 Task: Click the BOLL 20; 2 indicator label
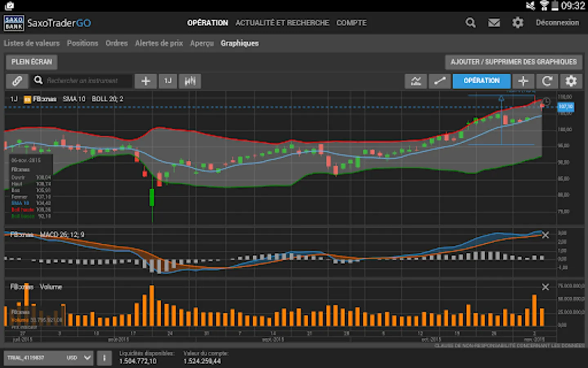coord(107,99)
